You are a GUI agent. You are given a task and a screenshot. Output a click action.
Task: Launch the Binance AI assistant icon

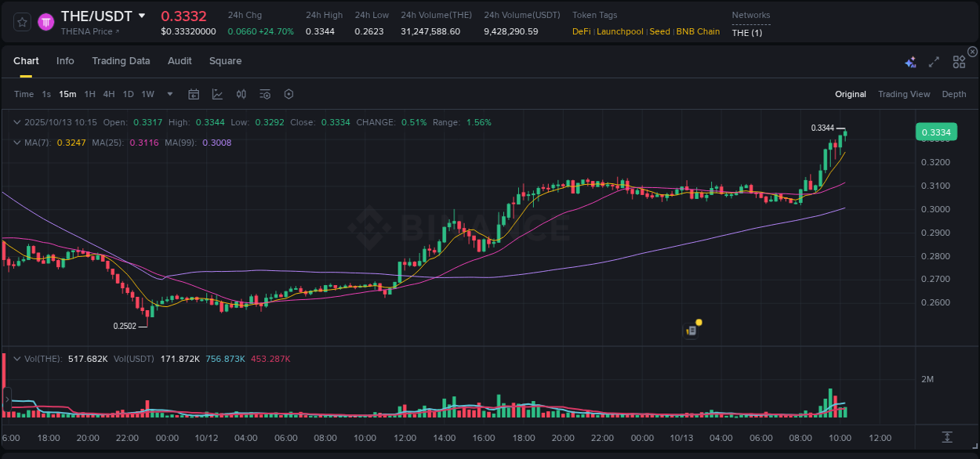pyautogui.click(x=910, y=61)
